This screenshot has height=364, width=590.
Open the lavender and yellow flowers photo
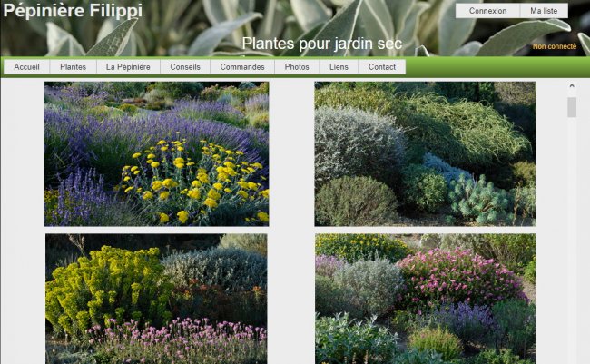pyautogui.click(x=156, y=153)
